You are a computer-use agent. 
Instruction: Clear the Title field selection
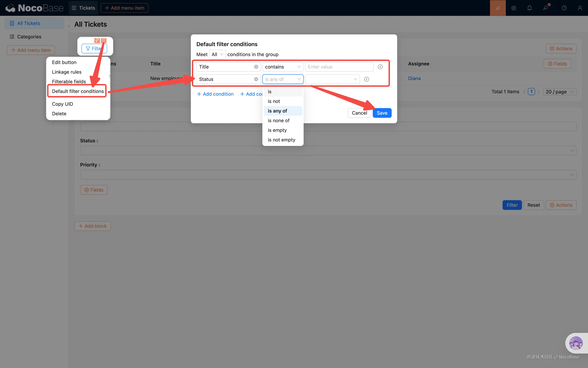(x=256, y=67)
